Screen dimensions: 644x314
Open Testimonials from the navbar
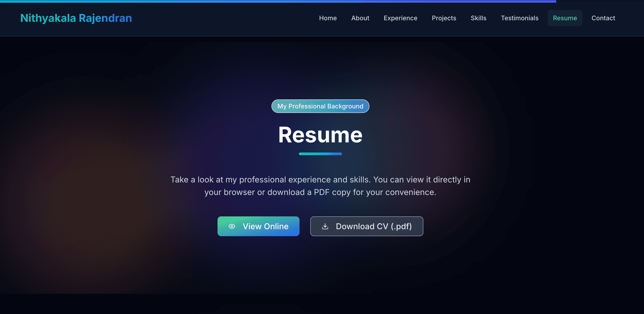pyautogui.click(x=520, y=18)
